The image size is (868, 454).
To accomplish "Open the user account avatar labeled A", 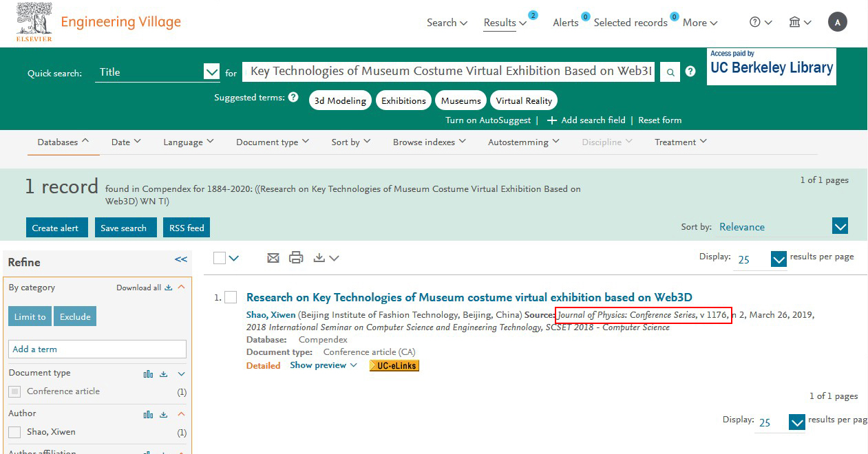I will pos(838,23).
